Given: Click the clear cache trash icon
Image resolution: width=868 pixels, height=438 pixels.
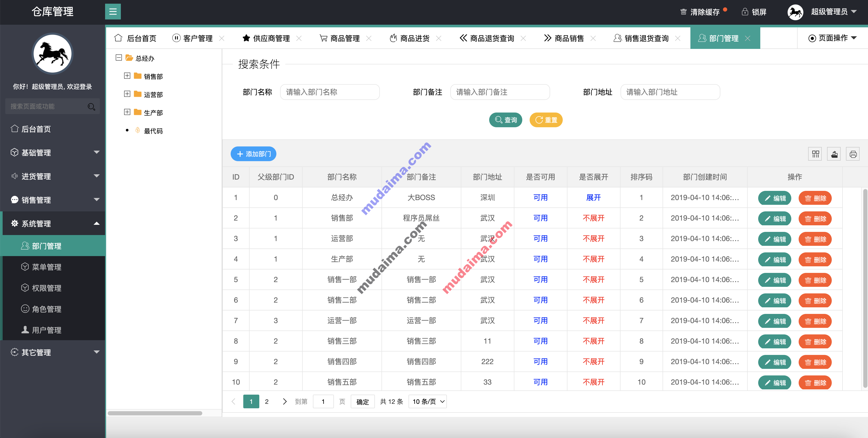Looking at the screenshot, I should pyautogui.click(x=683, y=12).
